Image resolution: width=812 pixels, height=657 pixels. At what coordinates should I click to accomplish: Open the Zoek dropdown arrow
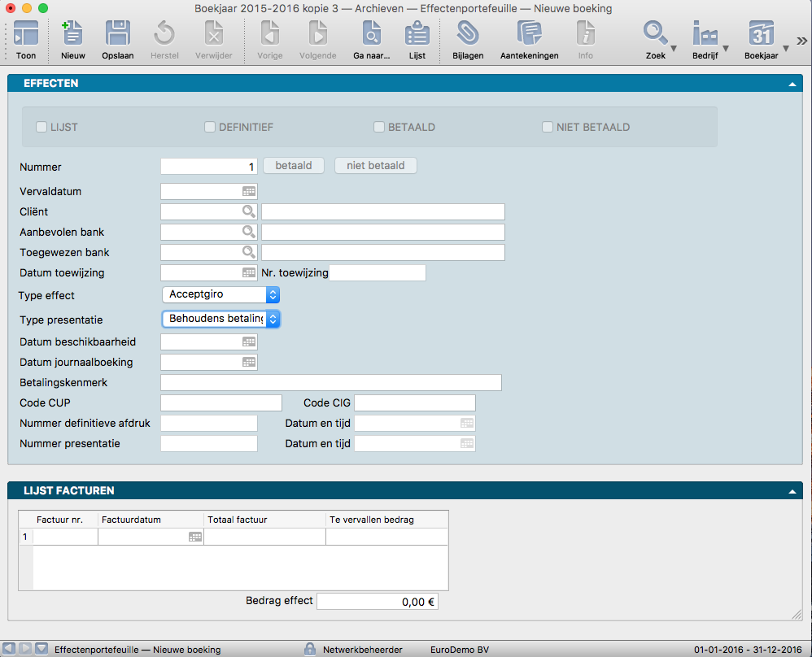tap(674, 48)
